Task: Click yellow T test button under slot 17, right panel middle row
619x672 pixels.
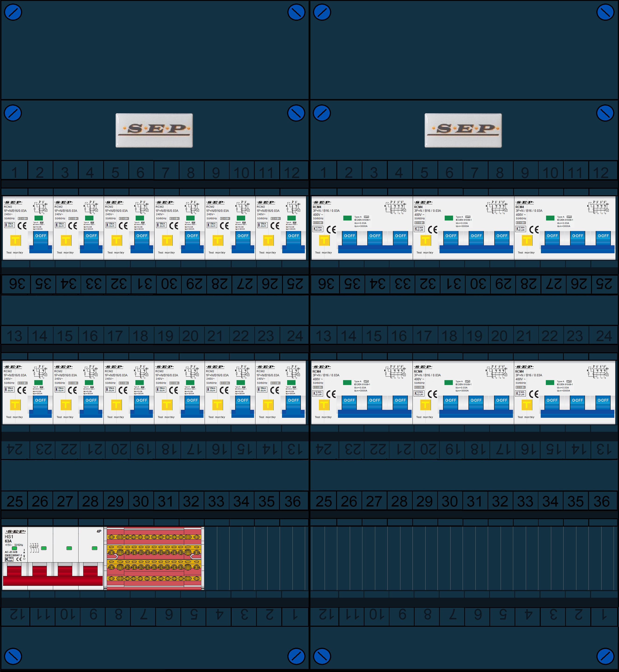Action: 425,405
